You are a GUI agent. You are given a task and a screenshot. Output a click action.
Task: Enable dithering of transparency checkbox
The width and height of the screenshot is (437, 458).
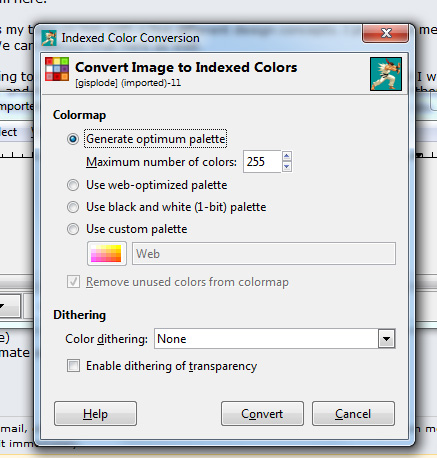[73, 365]
